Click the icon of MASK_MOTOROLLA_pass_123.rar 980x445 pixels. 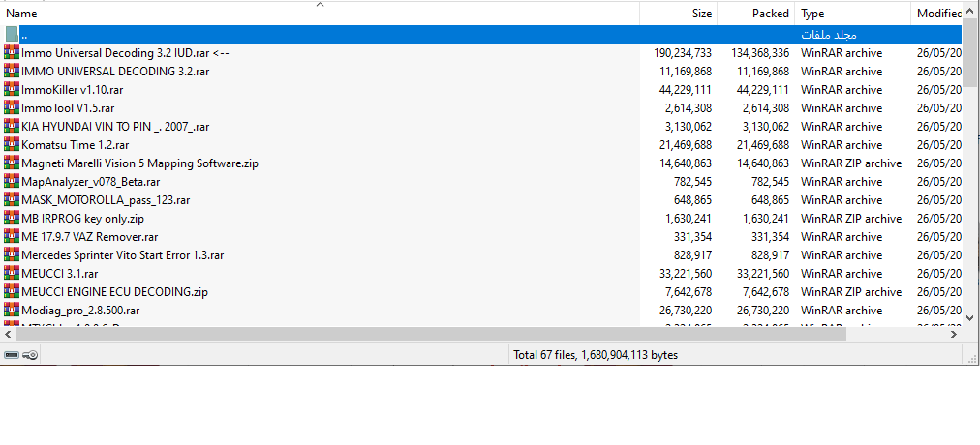click(x=12, y=199)
